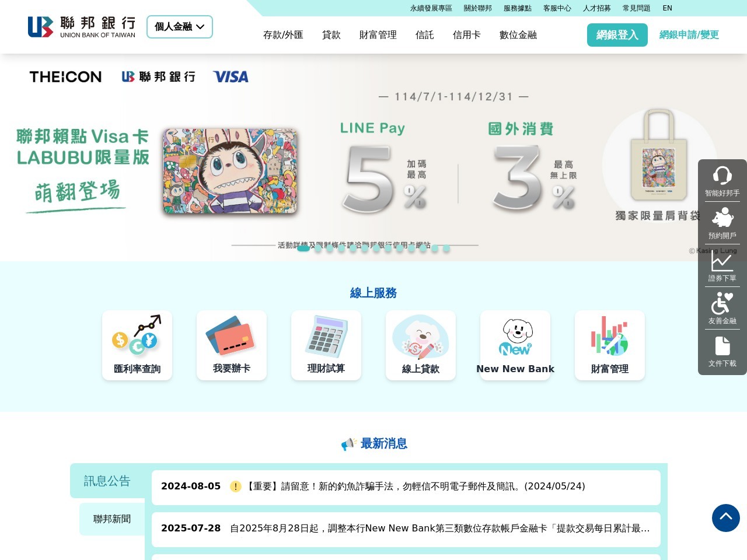This screenshot has height=560, width=747.
Task: Click the 網銀登入 login button
Action: pos(617,35)
